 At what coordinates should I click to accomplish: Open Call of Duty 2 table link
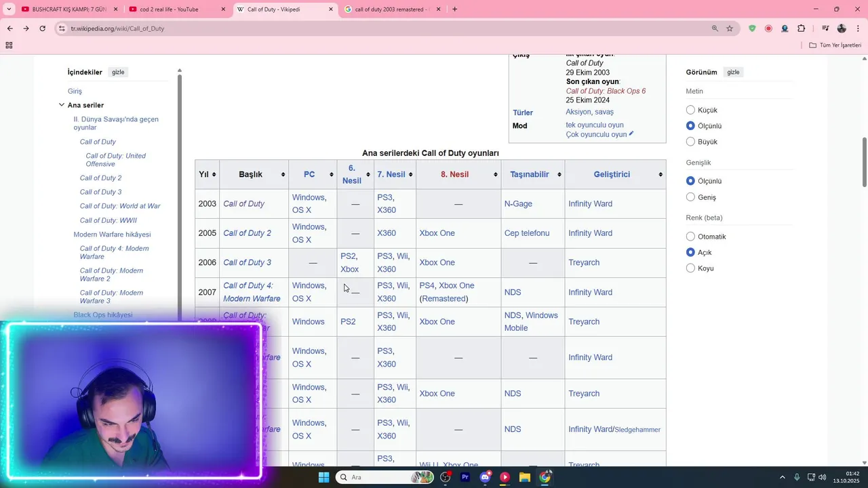(x=247, y=233)
